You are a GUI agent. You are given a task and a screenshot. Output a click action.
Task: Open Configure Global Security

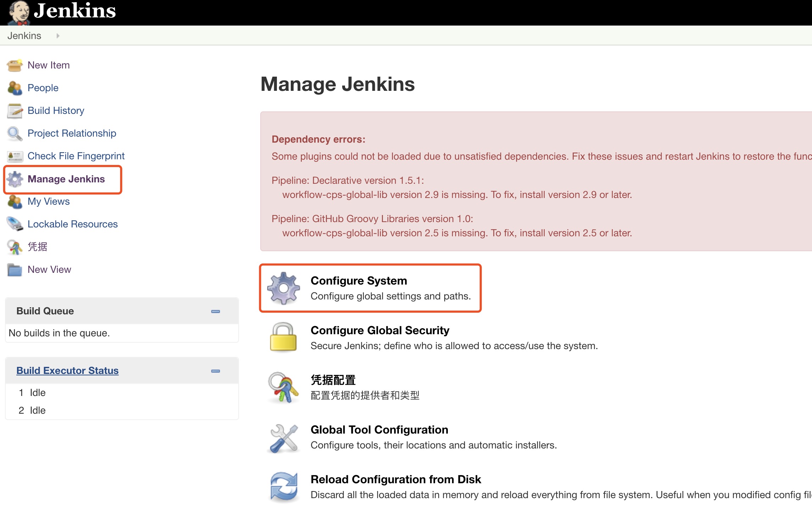pos(380,330)
